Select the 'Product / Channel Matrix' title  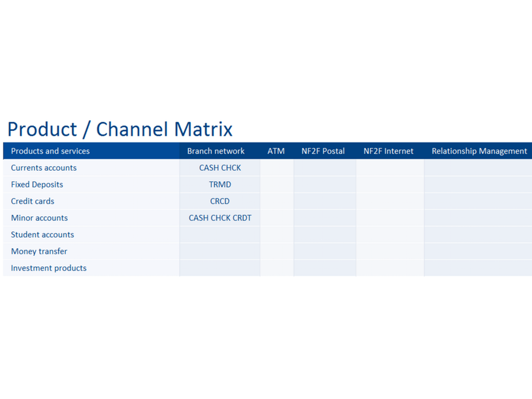(120, 129)
